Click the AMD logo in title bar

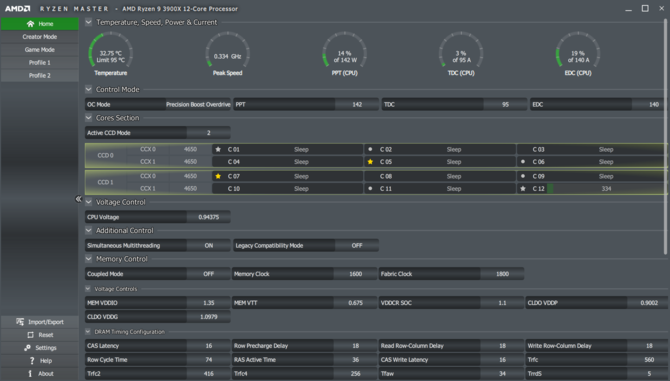pos(18,9)
